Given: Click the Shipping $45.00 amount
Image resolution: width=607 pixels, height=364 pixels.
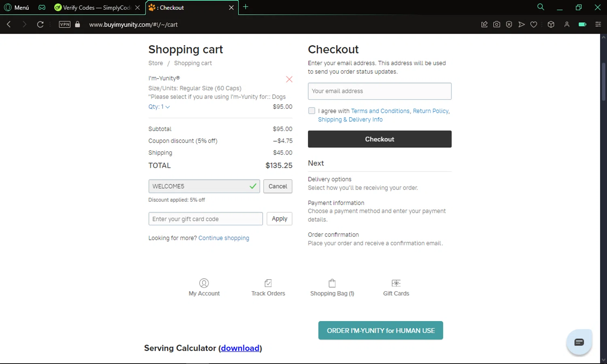Looking at the screenshot, I should pos(282,152).
